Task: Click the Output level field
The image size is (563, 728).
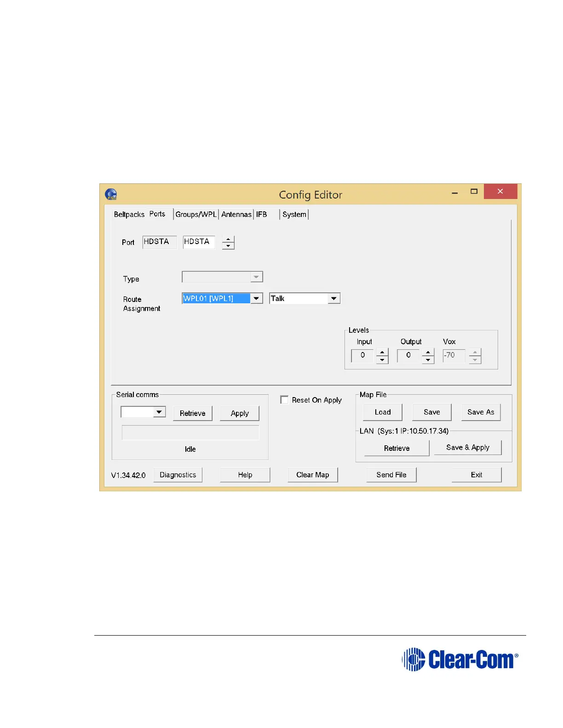Action: click(x=408, y=356)
